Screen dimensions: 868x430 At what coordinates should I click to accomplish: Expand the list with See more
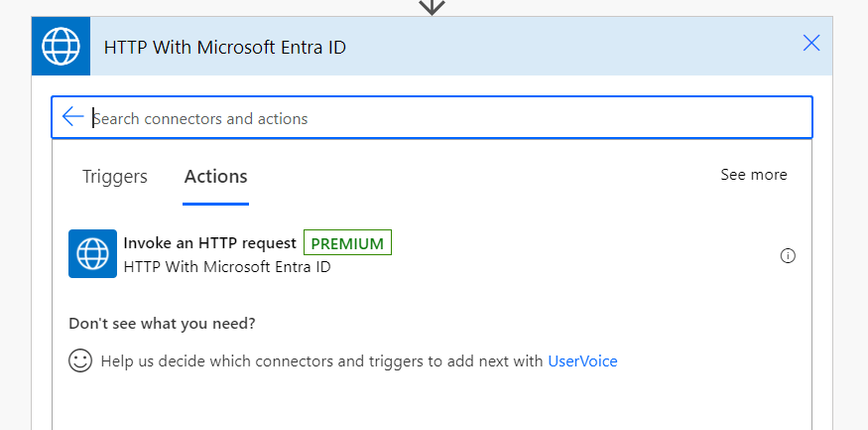pyautogui.click(x=753, y=175)
